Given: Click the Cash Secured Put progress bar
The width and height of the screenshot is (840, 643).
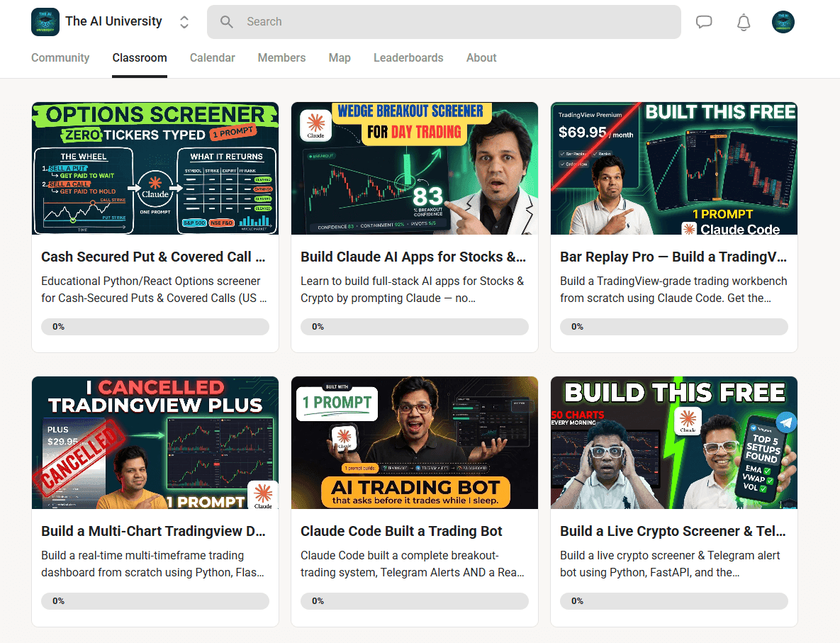Looking at the screenshot, I should (155, 327).
